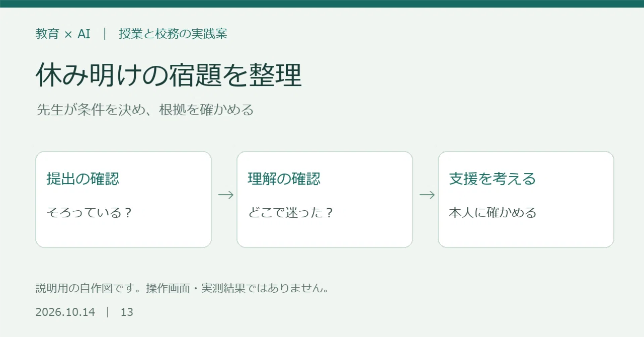
Task: Select the 支援を考える card heading
Action: (x=493, y=179)
